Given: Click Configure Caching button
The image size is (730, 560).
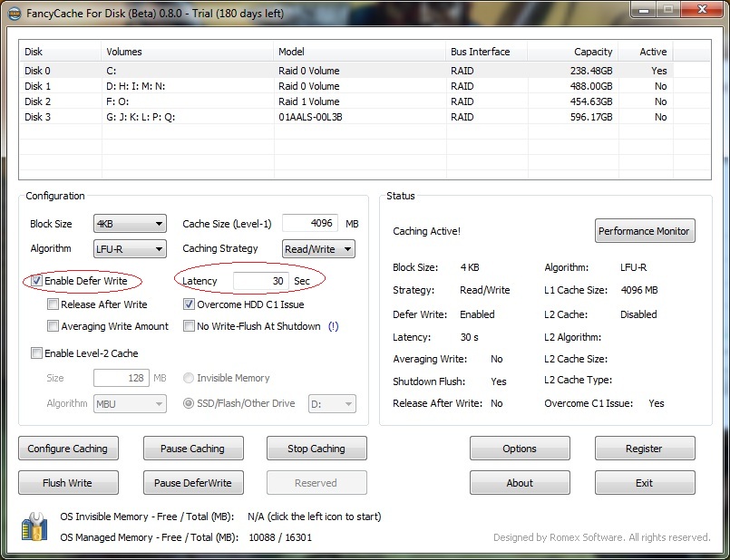Looking at the screenshot, I should 68,449.
